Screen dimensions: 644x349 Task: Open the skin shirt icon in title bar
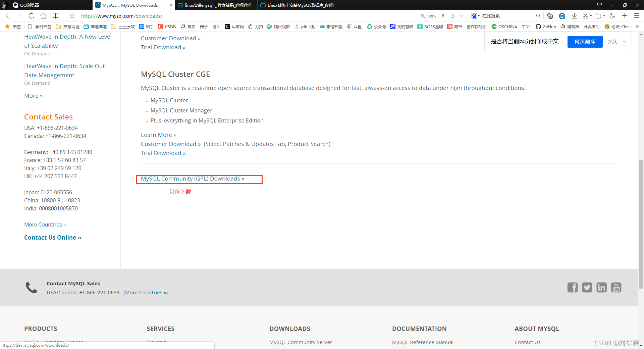[x=599, y=5]
